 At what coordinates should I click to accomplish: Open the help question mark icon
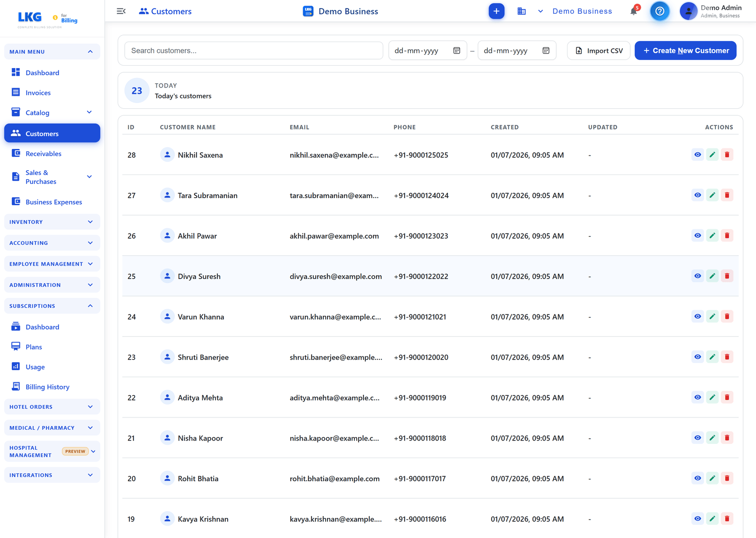pyautogui.click(x=660, y=11)
